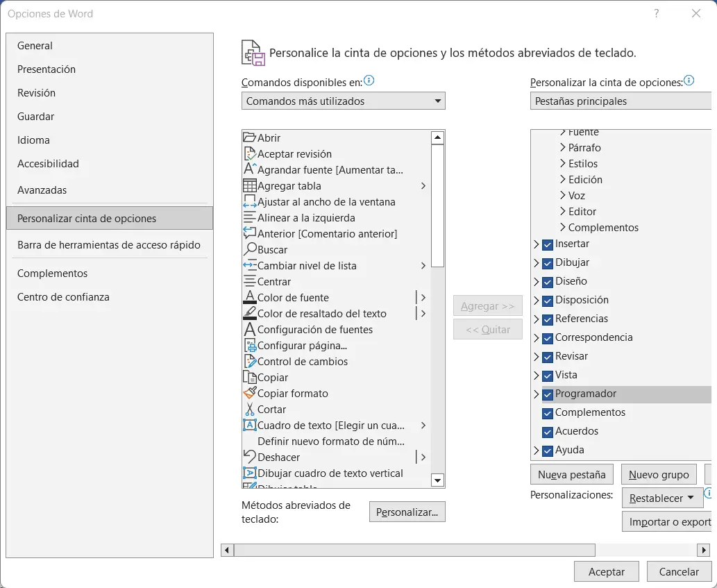The height and width of the screenshot is (588, 717).
Task: Select the Anterior comentario icon
Action: [x=249, y=233]
